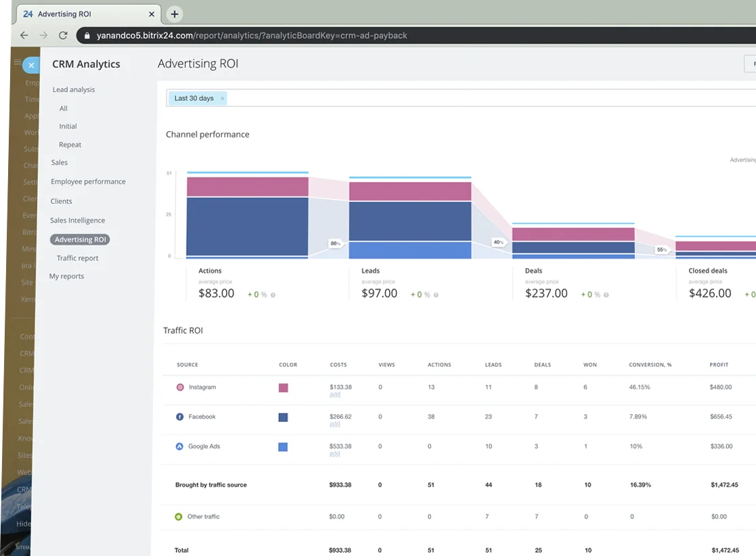Click the Google Ads source icon

coord(180,447)
